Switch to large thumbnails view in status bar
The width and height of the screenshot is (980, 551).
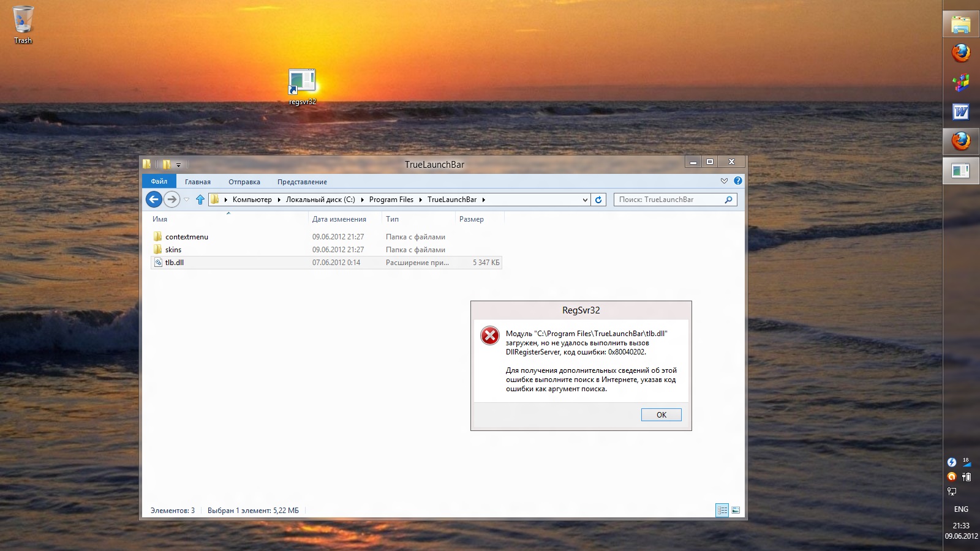736,510
